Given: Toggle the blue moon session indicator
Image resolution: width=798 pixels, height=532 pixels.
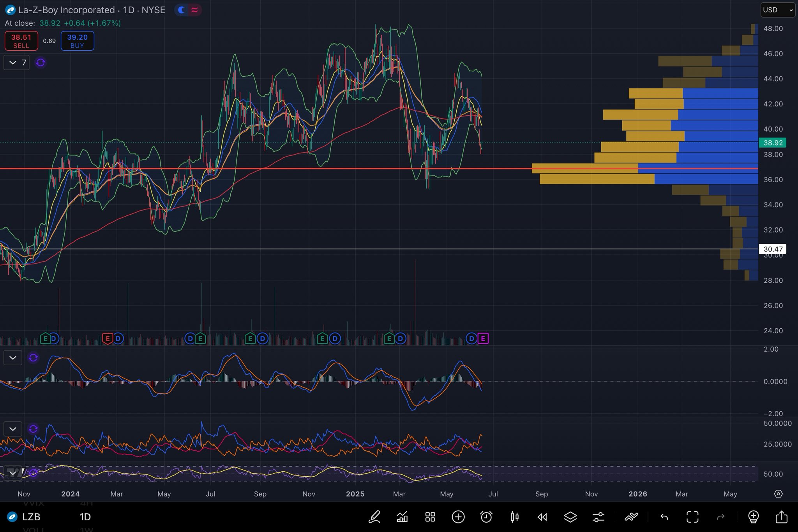Looking at the screenshot, I should [x=182, y=10].
